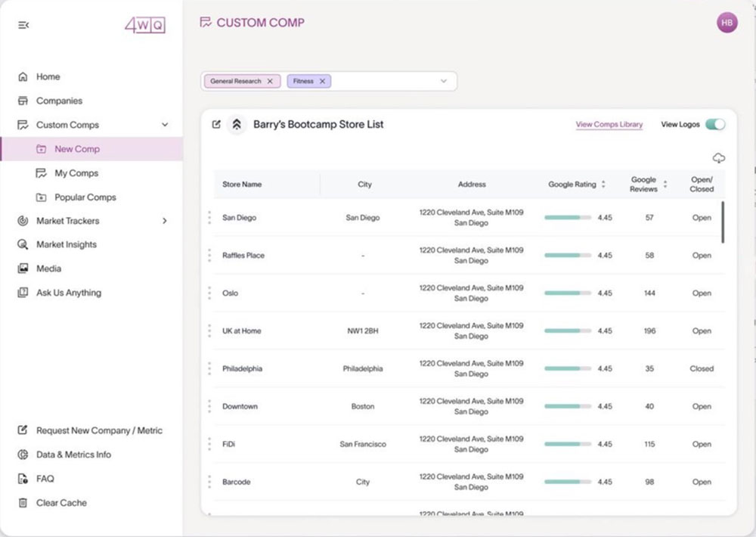Click the 196 reviews value

click(649, 331)
